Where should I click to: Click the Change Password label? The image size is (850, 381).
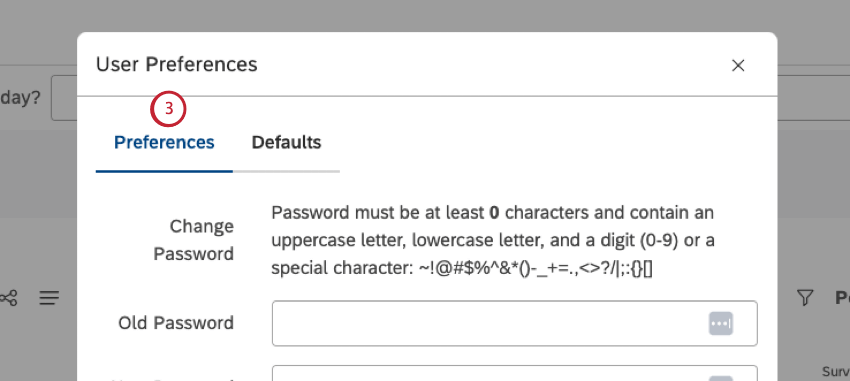point(194,240)
